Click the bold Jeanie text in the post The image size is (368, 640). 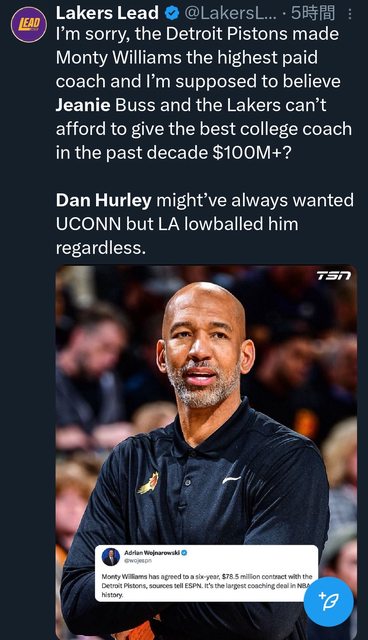coord(83,105)
